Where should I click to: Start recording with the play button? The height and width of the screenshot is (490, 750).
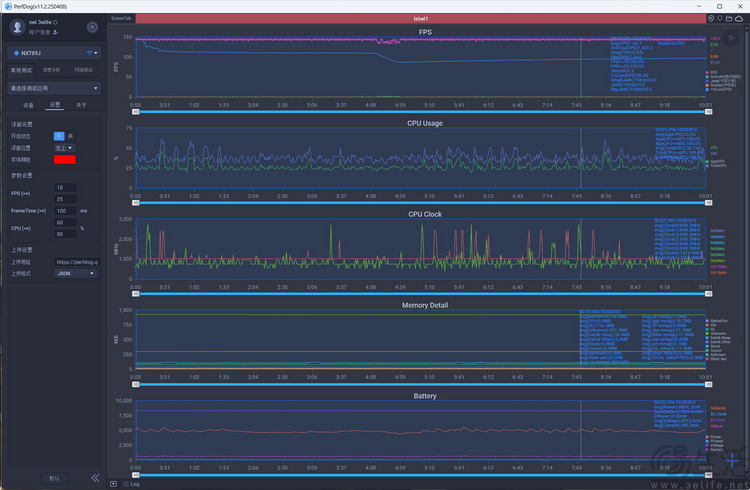pyautogui.click(x=731, y=37)
